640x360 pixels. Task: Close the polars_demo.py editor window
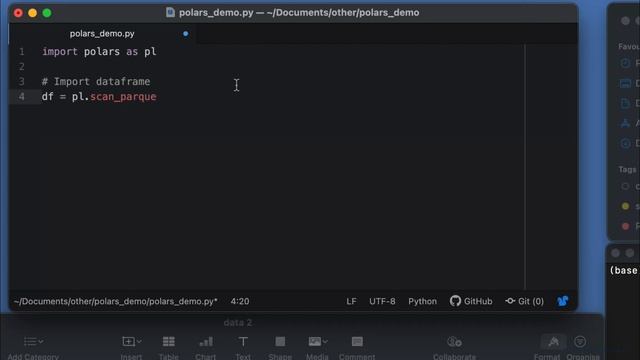pyautogui.click(x=18, y=13)
